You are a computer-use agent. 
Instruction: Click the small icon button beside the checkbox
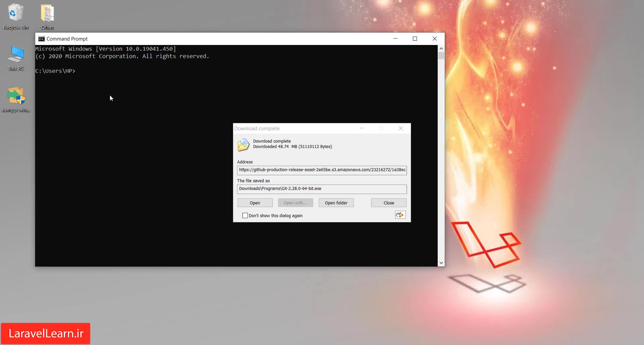click(400, 215)
